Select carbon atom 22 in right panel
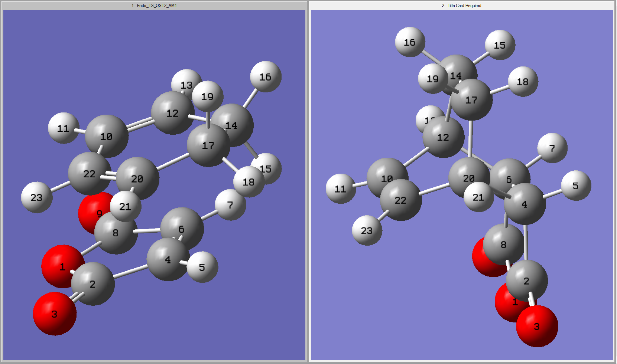 tap(400, 200)
